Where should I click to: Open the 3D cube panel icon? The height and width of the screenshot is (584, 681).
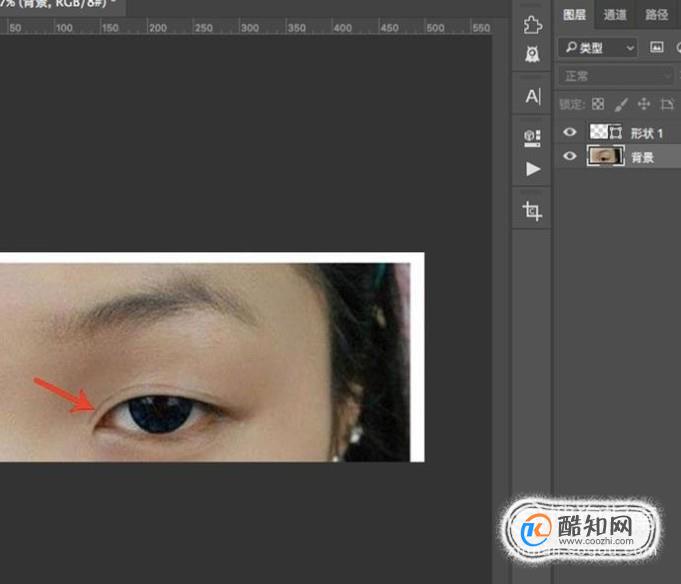pyautogui.click(x=532, y=138)
